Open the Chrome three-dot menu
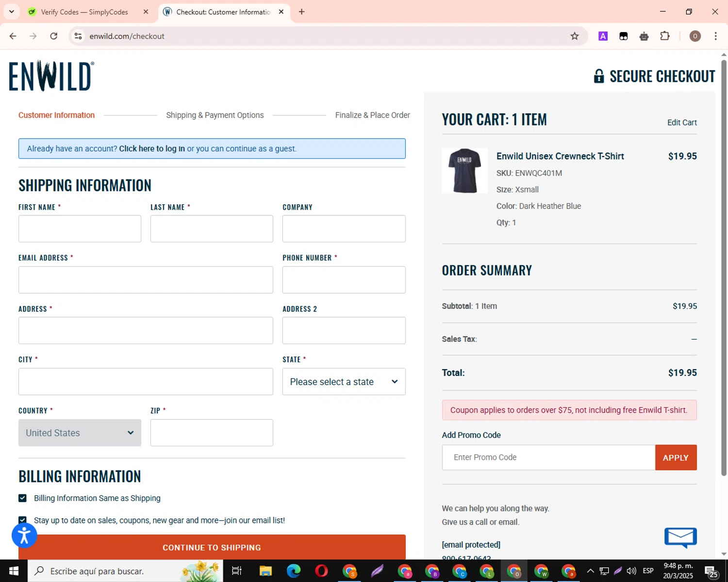This screenshot has height=582, width=728. 715,36
